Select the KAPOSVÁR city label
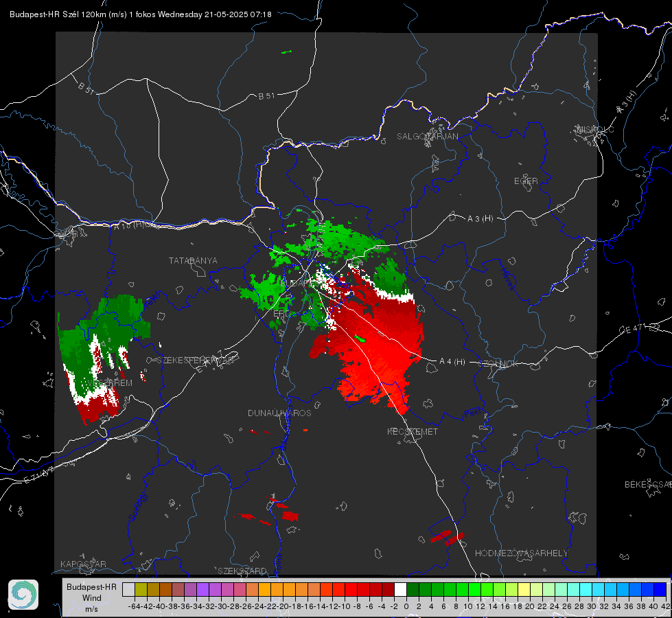This screenshot has height=618, width=672. [x=83, y=564]
